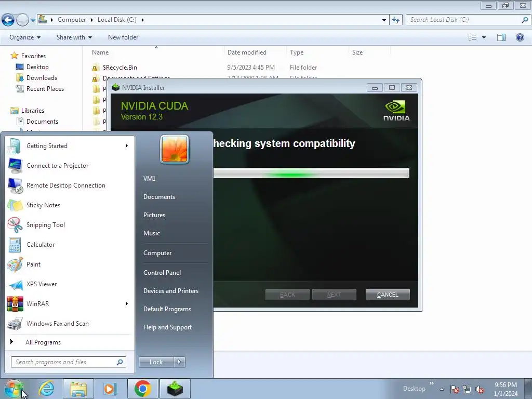This screenshot has width=532, height=399.
Task: Open the Organize menu
Action: [x=25, y=37]
